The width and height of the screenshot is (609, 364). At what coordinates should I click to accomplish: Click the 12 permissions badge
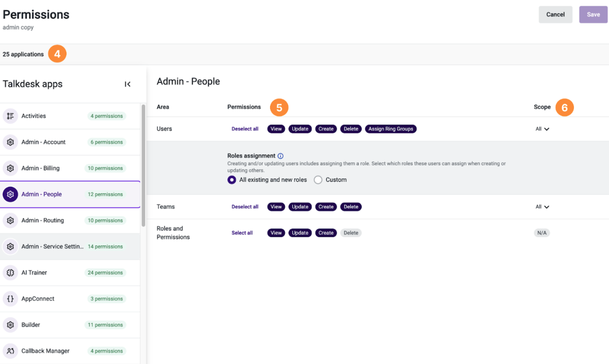pos(105,194)
